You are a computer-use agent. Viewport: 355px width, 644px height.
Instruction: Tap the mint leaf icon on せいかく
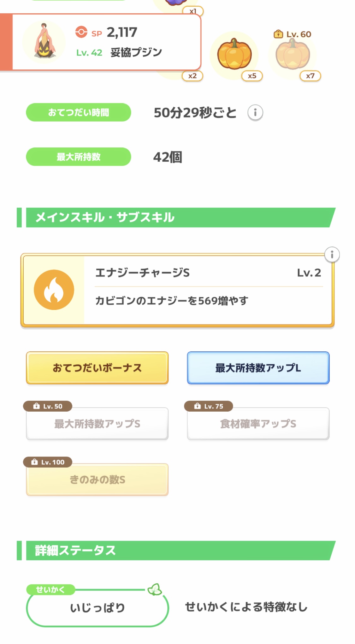tap(155, 589)
